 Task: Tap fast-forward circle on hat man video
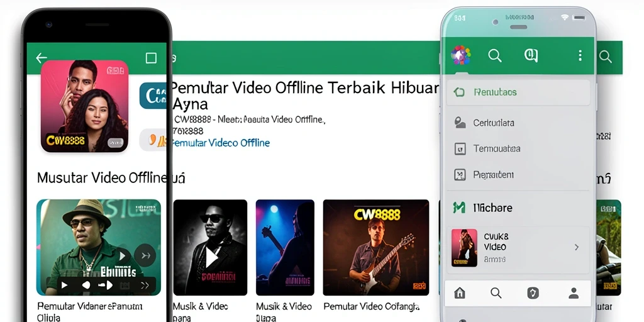pyautogui.click(x=145, y=255)
